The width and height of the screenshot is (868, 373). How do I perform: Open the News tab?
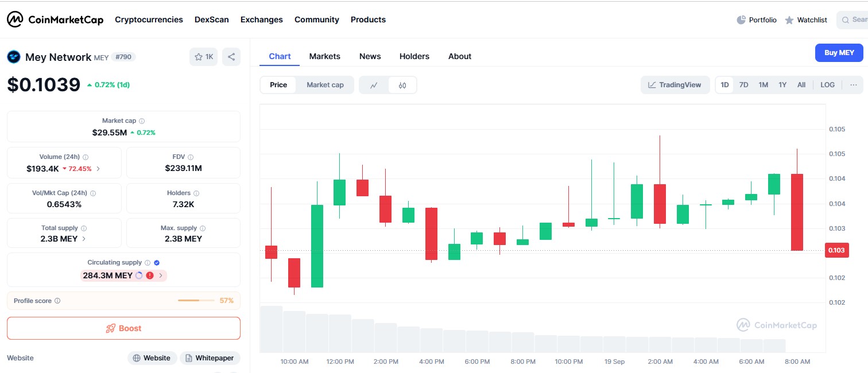click(x=370, y=56)
